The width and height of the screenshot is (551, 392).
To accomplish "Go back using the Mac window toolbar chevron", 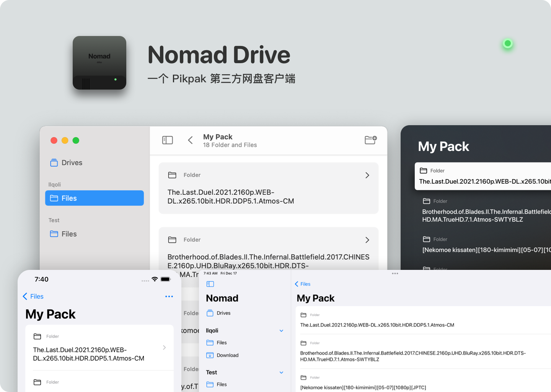I will coord(190,140).
